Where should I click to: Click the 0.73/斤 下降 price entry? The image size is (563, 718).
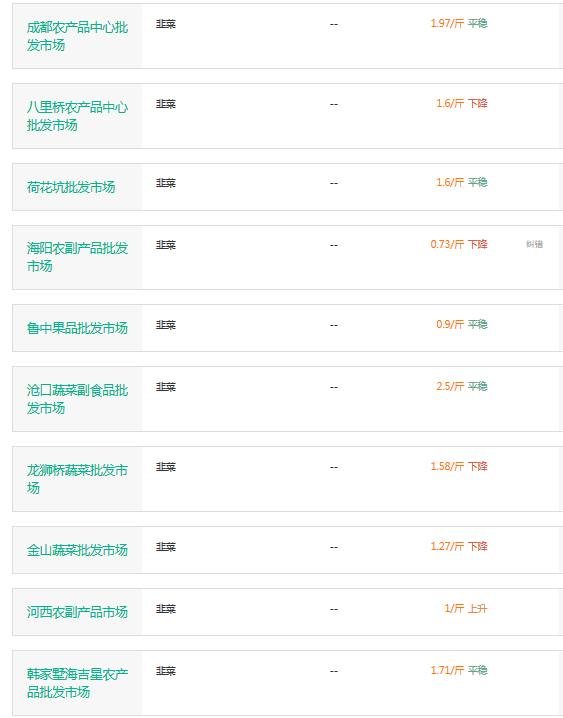point(459,245)
